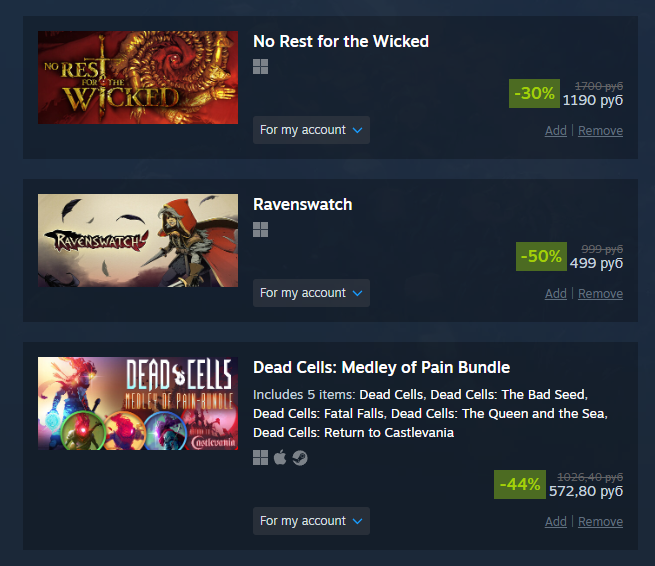Click the SteamOS icon for Dead Cells bundle

coord(300,458)
